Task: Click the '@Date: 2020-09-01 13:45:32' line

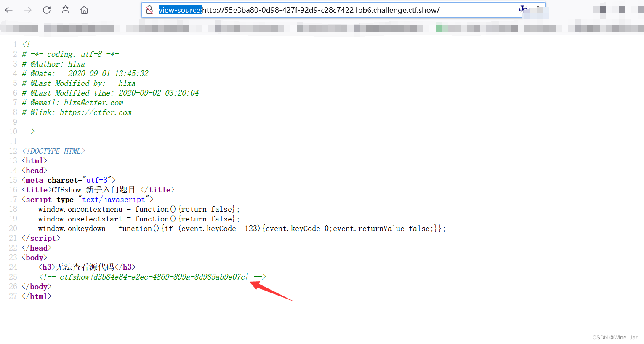Action: pos(85,74)
